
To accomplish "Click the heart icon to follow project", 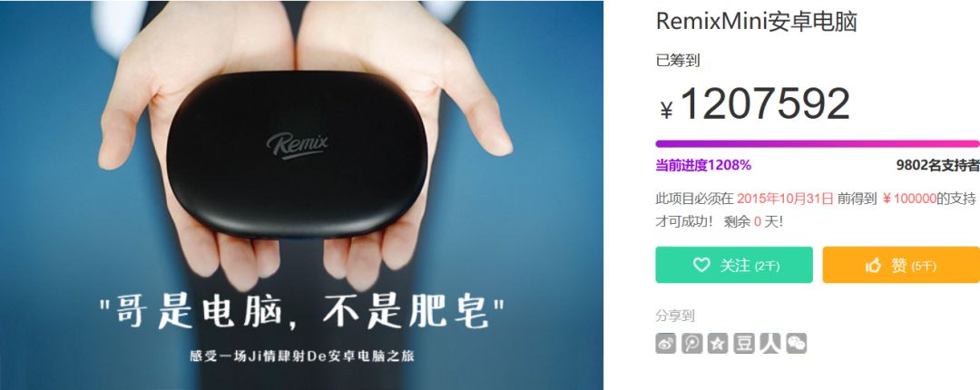I will tap(701, 265).
